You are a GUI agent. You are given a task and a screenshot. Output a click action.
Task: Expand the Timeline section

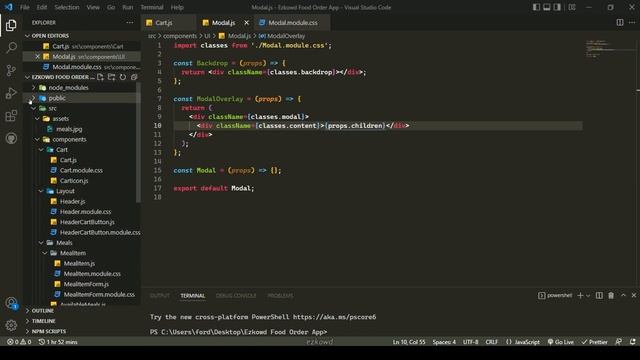click(27, 321)
